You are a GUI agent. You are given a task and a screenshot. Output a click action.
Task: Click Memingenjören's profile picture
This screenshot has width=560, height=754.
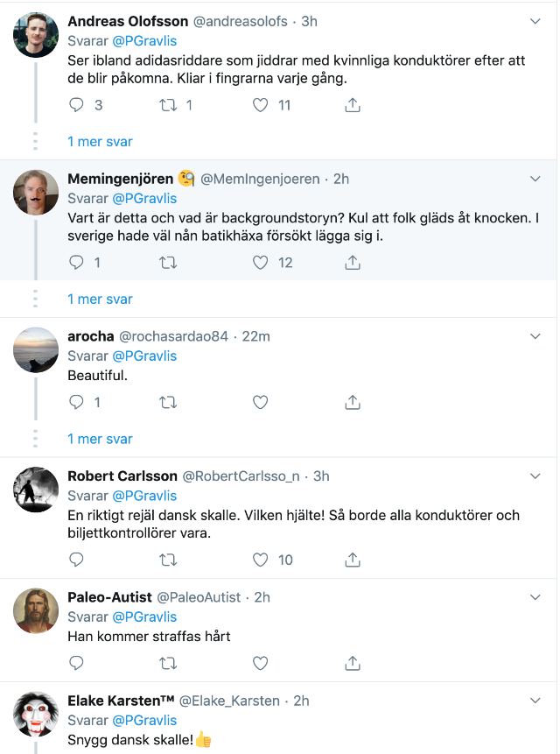click(36, 192)
